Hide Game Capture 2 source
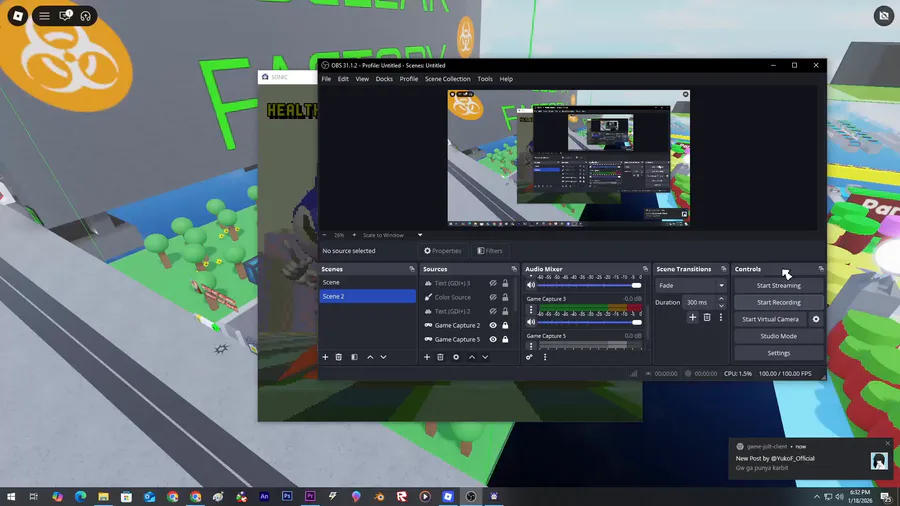900x506 pixels. point(492,325)
